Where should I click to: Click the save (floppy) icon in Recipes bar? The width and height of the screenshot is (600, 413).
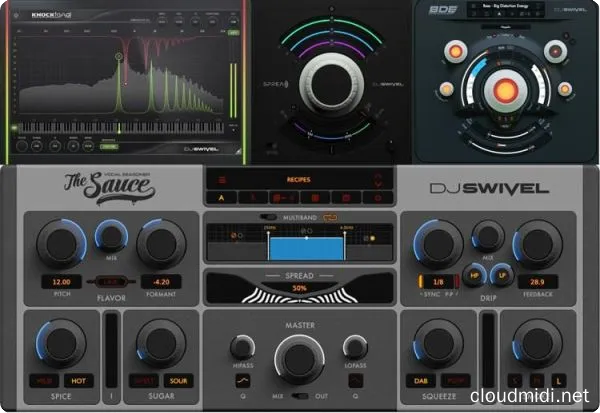[x=315, y=198]
